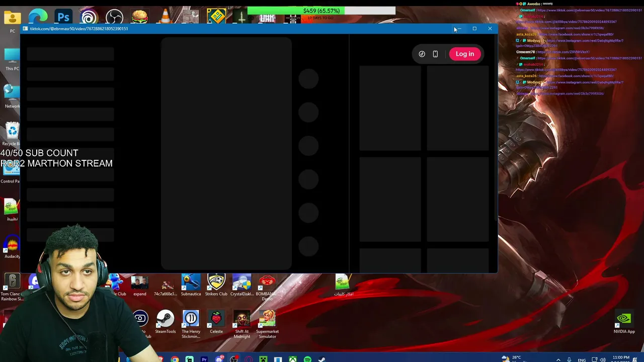644x362 pixels.
Task: Open the NVIDIA App desktop shortcut
Action: pyautogui.click(x=624, y=322)
